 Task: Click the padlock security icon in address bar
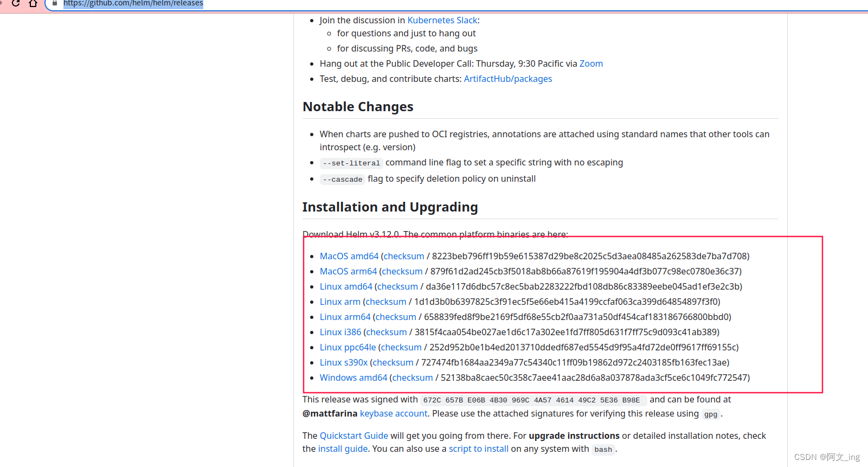coord(54,4)
